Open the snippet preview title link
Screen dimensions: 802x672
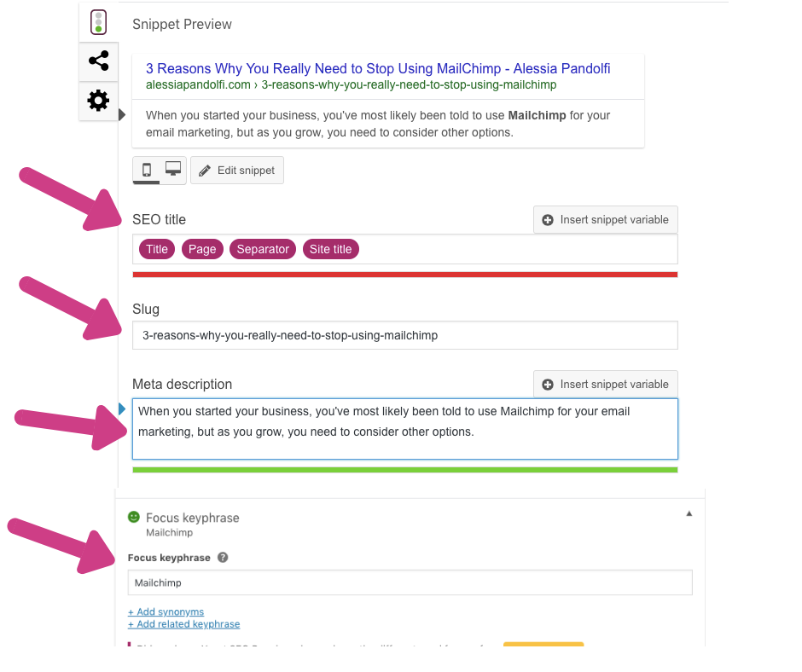pyautogui.click(x=378, y=69)
